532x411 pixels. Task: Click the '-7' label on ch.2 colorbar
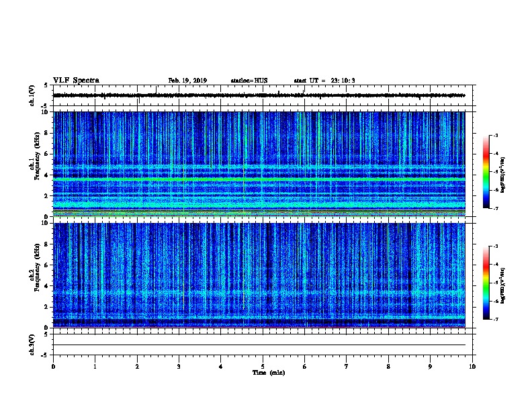coord(495,320)
